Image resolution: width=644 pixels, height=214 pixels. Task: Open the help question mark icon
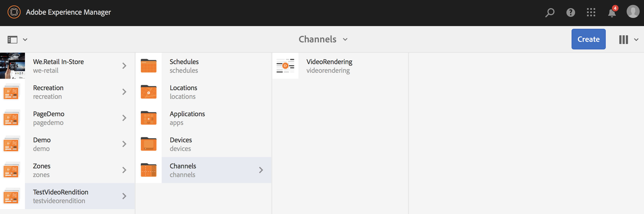click(571, 12)
